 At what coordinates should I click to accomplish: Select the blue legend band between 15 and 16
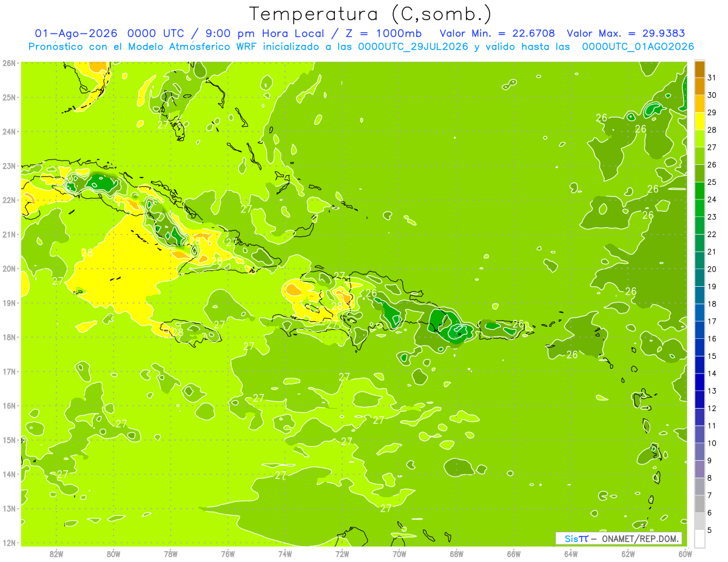click(x=699, y=347)
